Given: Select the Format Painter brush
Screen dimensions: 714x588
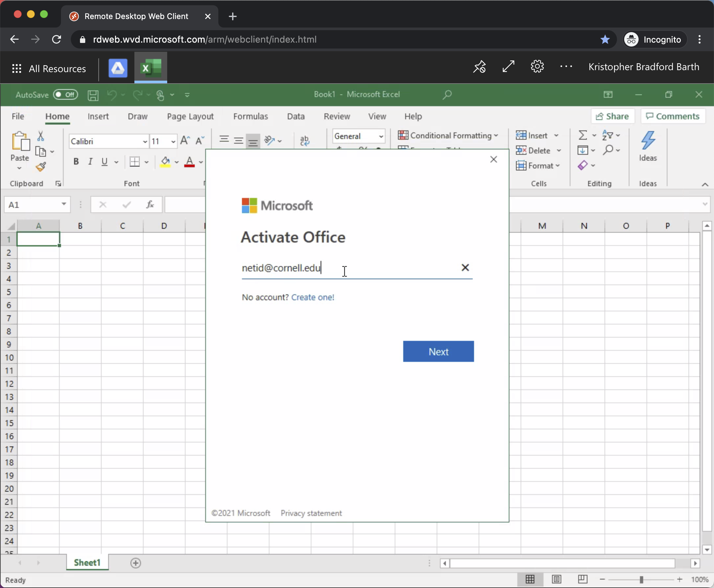Looking at the screenshot, I should click(41, 167).
